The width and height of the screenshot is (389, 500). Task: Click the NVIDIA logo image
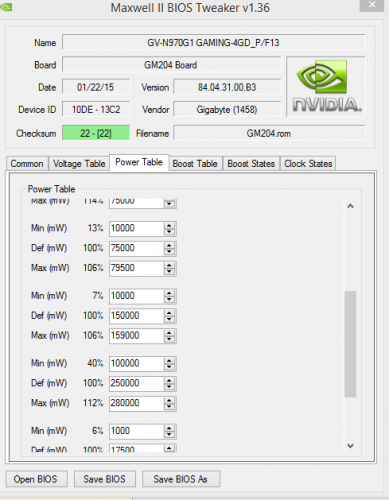326,87
